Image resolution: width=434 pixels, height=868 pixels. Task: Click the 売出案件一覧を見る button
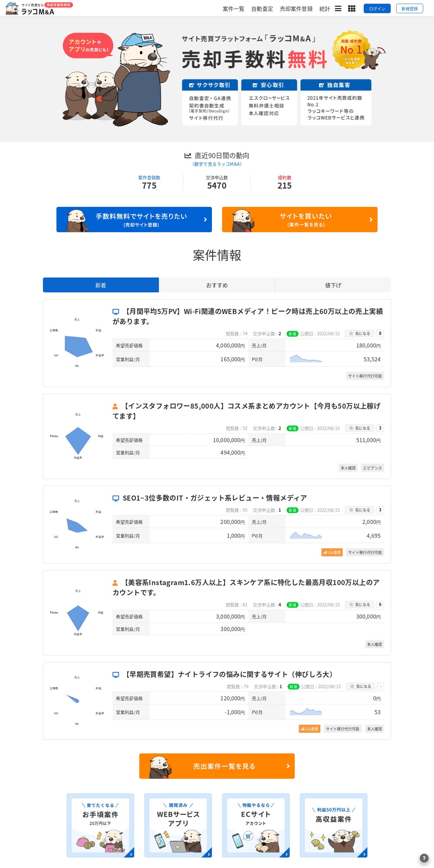pos(217,766)
